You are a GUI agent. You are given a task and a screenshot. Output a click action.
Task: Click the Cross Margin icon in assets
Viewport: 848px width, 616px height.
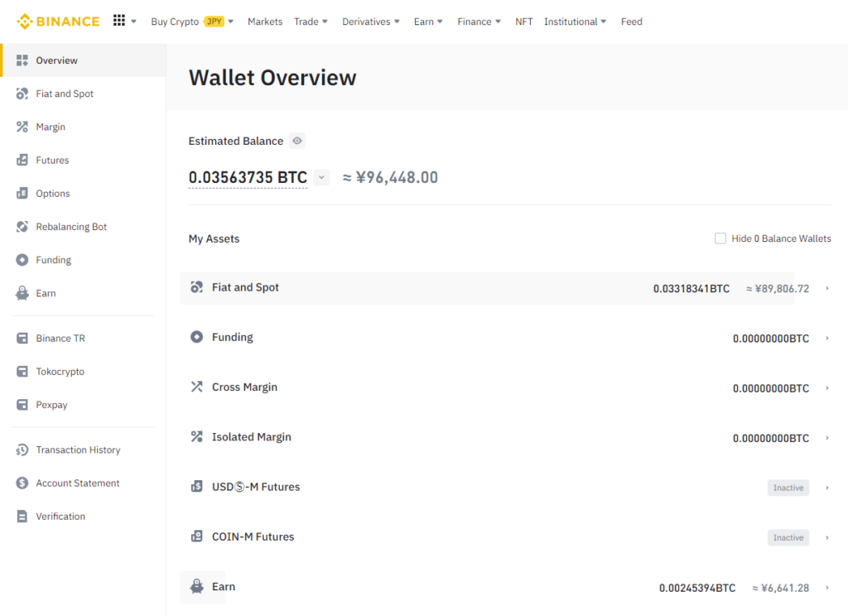coord(196,387)
